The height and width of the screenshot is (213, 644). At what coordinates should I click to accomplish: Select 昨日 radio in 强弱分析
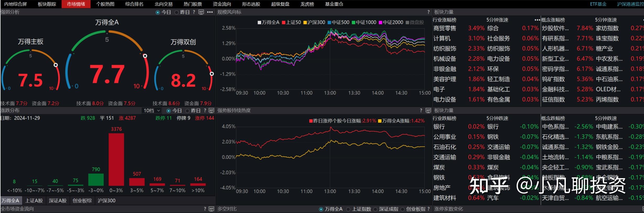point(177,12)
